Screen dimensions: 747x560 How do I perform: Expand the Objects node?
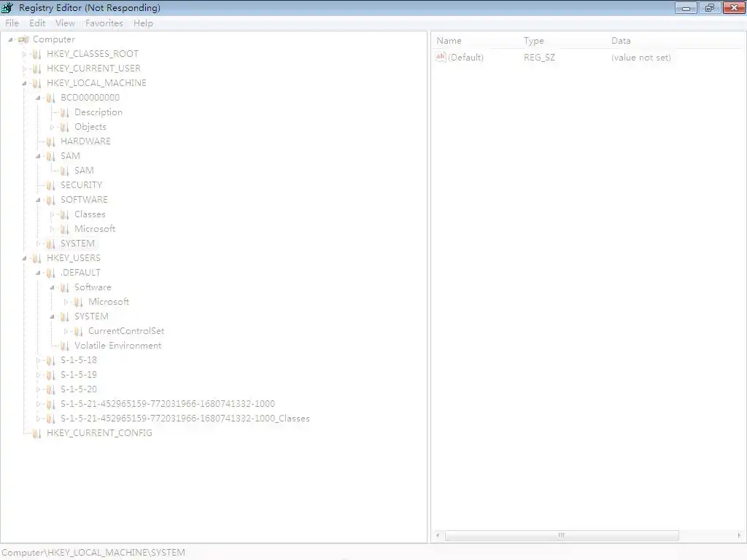point(52,127)
